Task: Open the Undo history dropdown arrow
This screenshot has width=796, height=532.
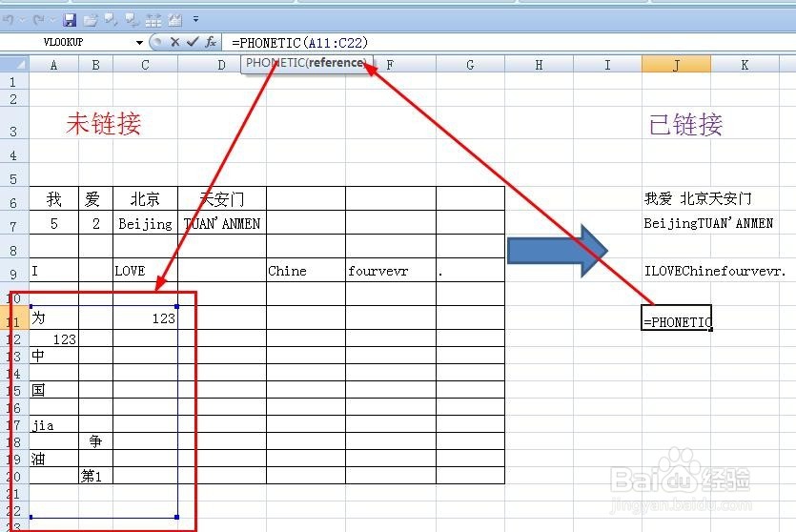Action: point(22,20)
